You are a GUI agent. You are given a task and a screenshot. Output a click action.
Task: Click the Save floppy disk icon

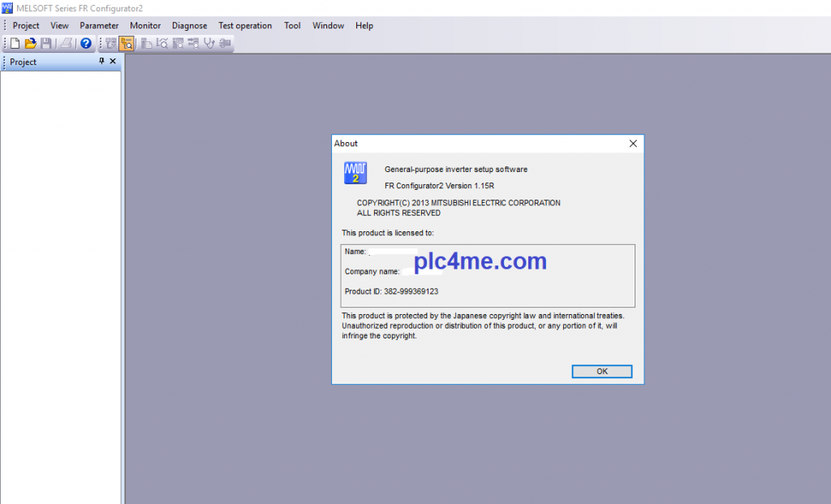click(x=46, y=43)
